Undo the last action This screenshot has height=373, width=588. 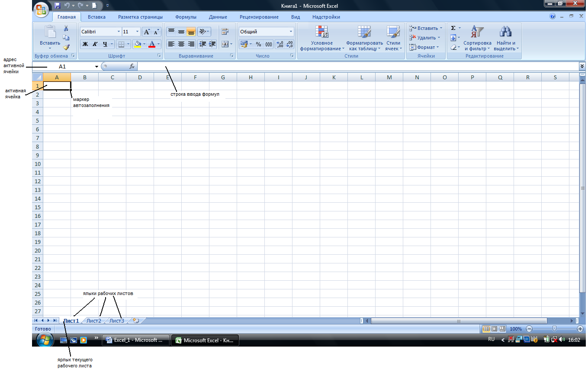(x=67, y=6)
